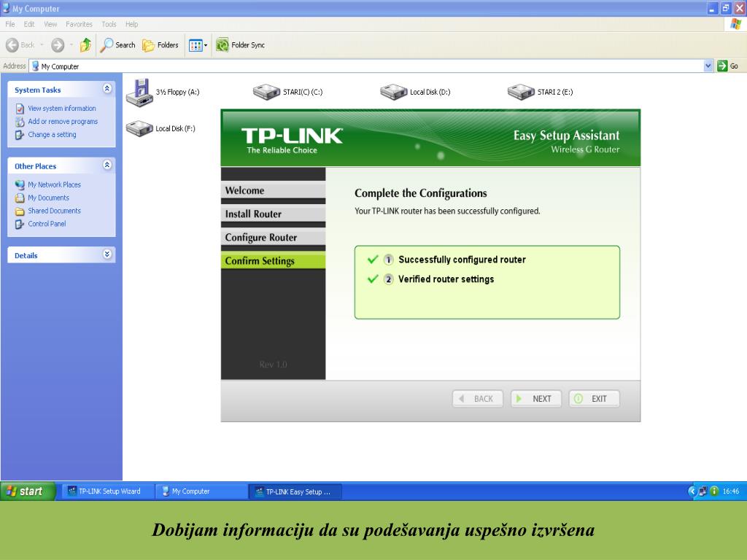Click the Go button next to address bar
Viewport: 747px width, 560px height.
728,66
